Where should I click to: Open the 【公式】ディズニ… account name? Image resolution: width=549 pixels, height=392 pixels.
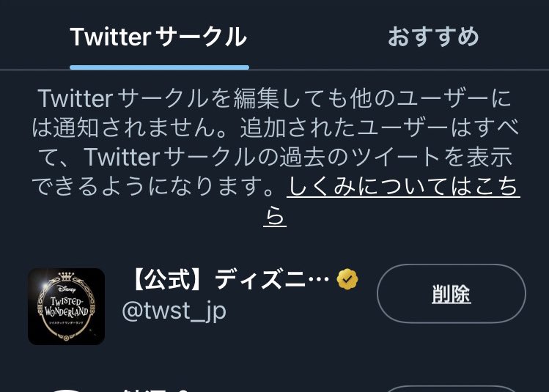point(229,280)
